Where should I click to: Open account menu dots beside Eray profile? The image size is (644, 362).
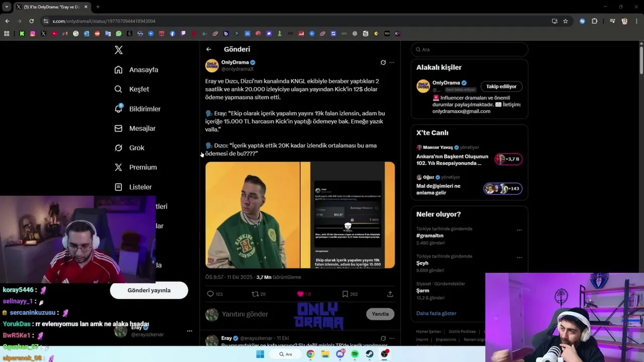190,331
